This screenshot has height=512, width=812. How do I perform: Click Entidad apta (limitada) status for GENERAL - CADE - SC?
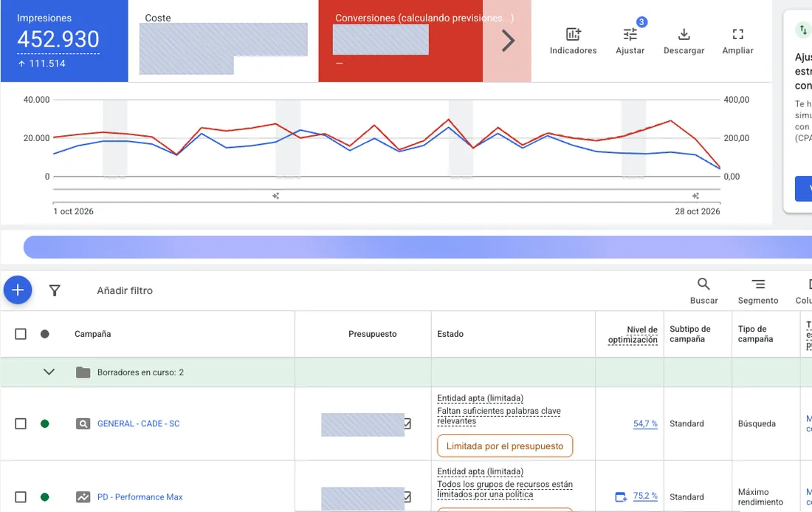480,398
